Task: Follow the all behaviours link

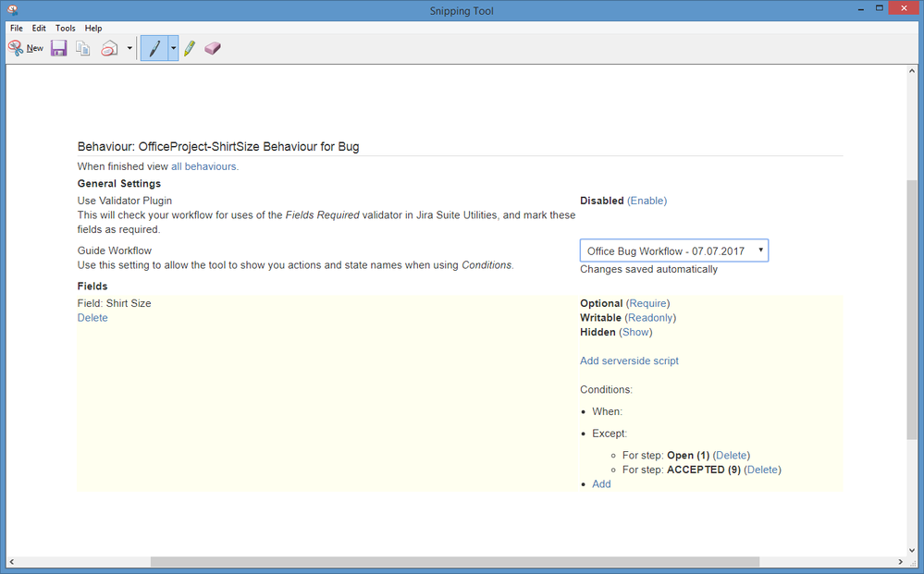Action: [x=204, y=166]
